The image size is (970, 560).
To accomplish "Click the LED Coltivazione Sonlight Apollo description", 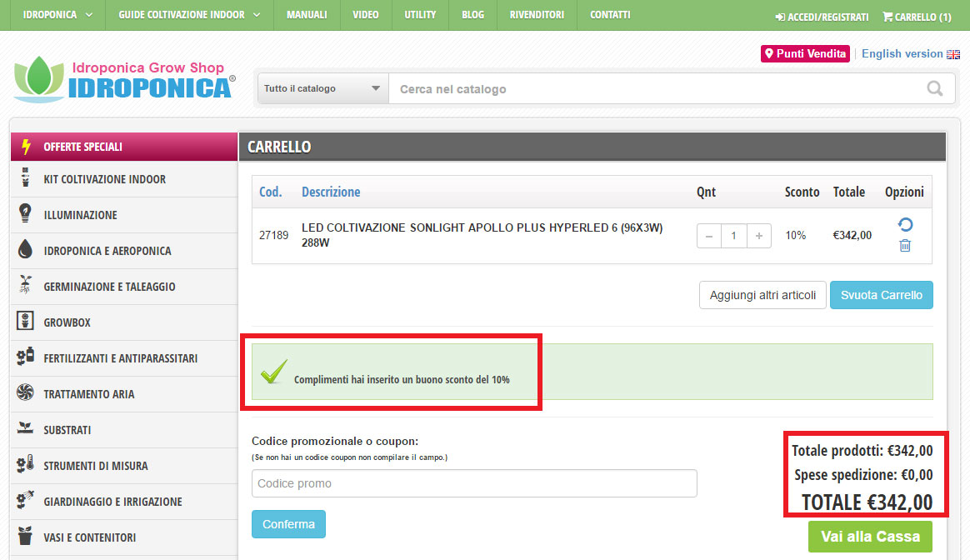I will [482, 235].
